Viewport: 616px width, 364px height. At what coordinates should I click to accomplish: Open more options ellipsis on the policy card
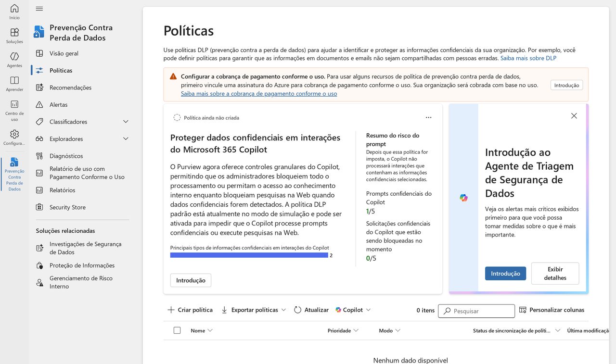click(x=428, y=117)
